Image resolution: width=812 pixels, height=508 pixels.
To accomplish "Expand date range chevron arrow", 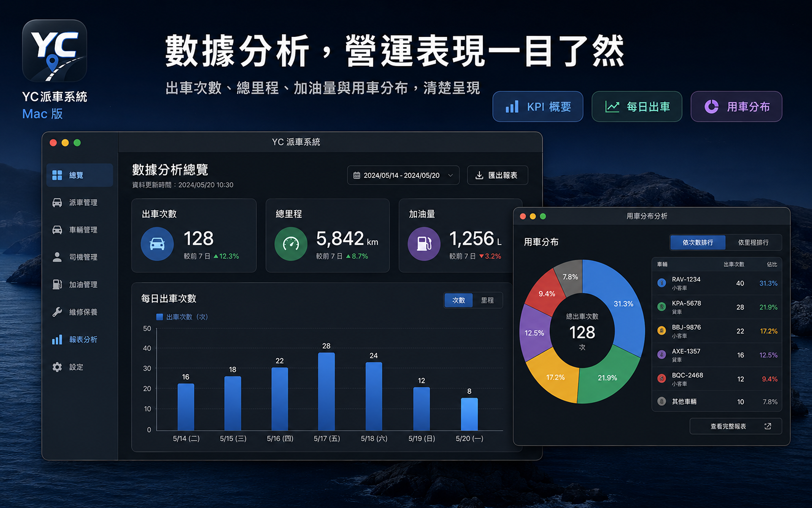I will [450, 175].
